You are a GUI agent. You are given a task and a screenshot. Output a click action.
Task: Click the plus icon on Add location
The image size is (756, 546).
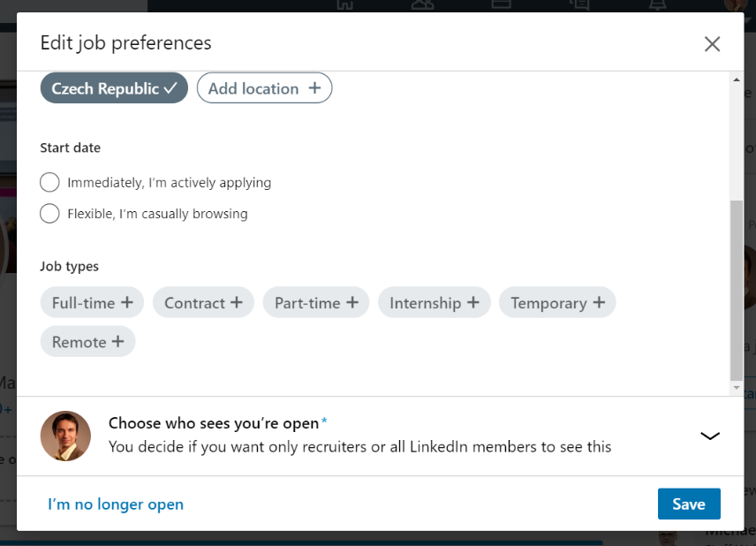(314, 87)
